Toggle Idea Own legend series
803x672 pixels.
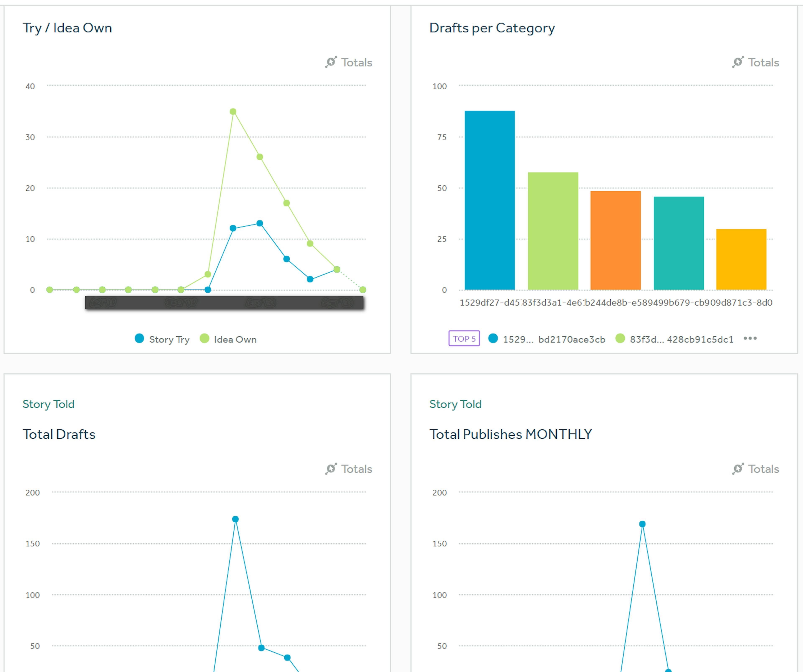(228, 339)
